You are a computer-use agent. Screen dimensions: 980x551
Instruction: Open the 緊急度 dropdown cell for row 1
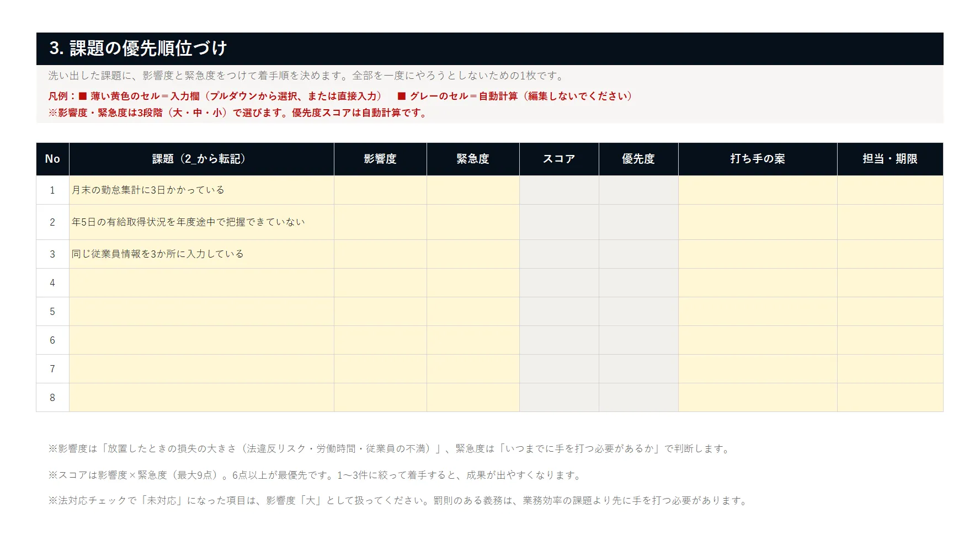[473, 190]
